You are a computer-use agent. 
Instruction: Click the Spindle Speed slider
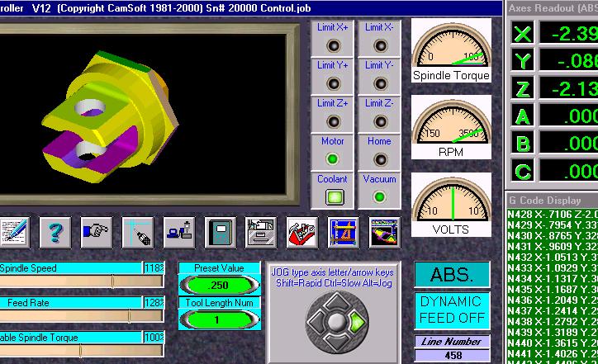(81, 281)
